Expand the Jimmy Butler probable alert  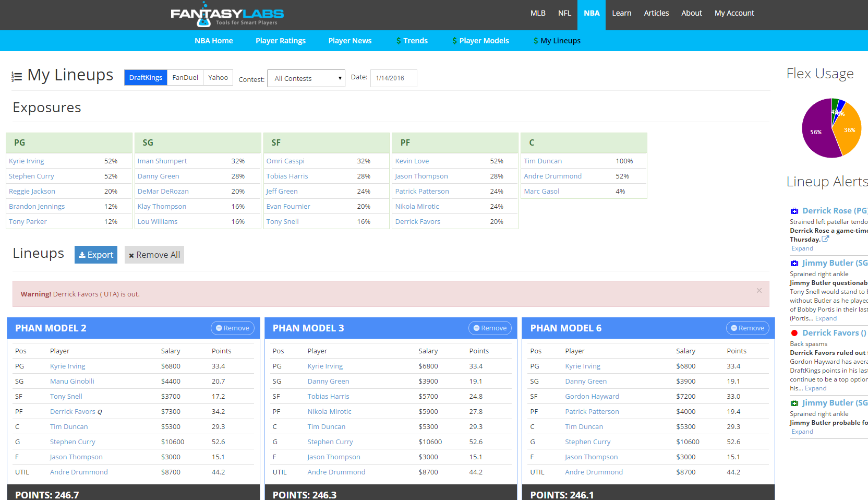tap(802, 432)
